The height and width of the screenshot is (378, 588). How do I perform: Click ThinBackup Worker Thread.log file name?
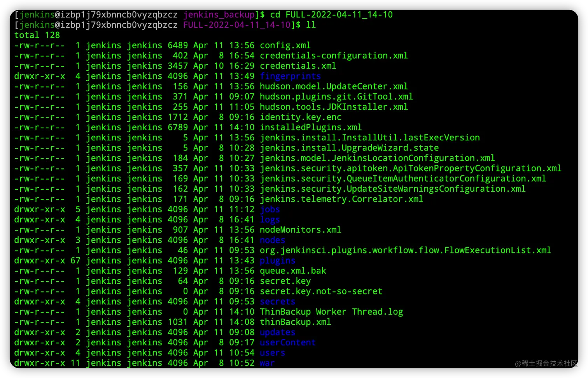[331, 312]
